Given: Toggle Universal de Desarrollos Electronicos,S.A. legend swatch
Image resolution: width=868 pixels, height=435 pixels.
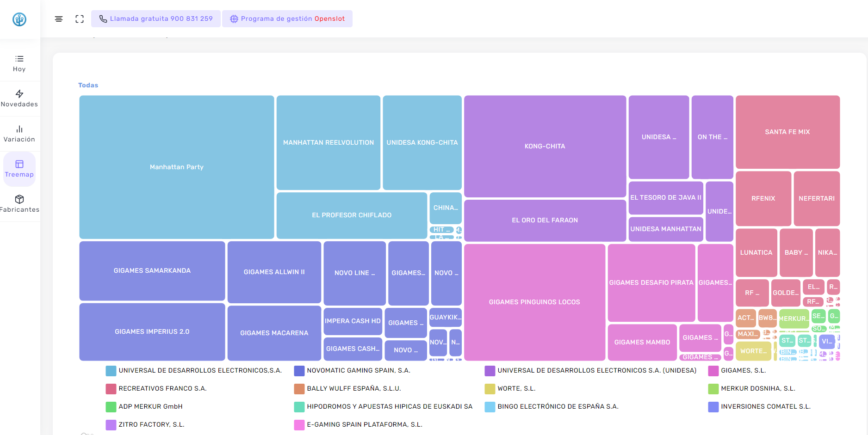Looking at the screenshot, I should click(111, 371).
